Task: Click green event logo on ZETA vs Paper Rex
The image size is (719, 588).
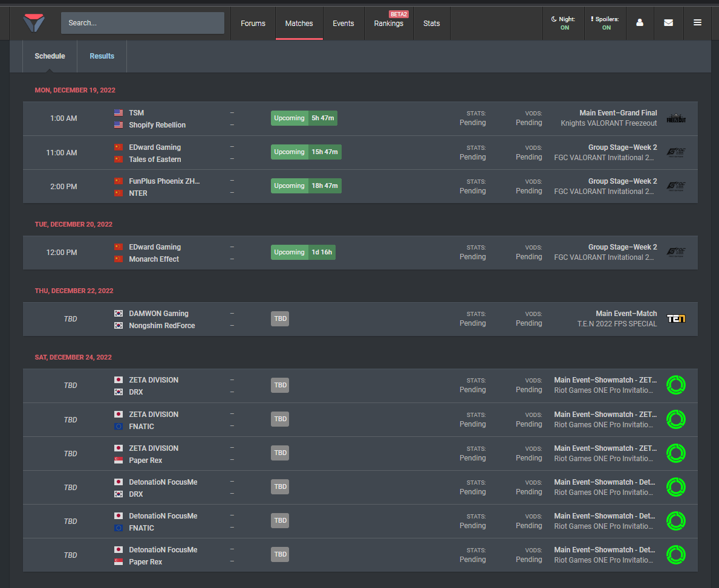Action: point(676,453)
